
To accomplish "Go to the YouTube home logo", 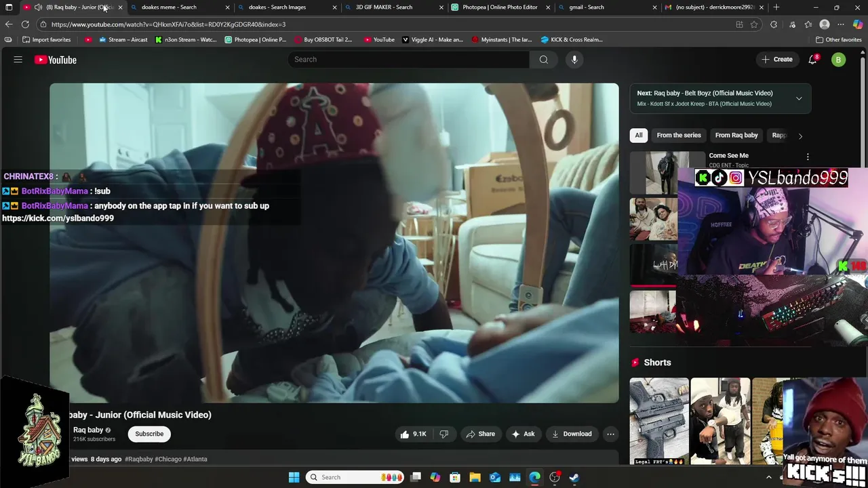I will point(56,60).
